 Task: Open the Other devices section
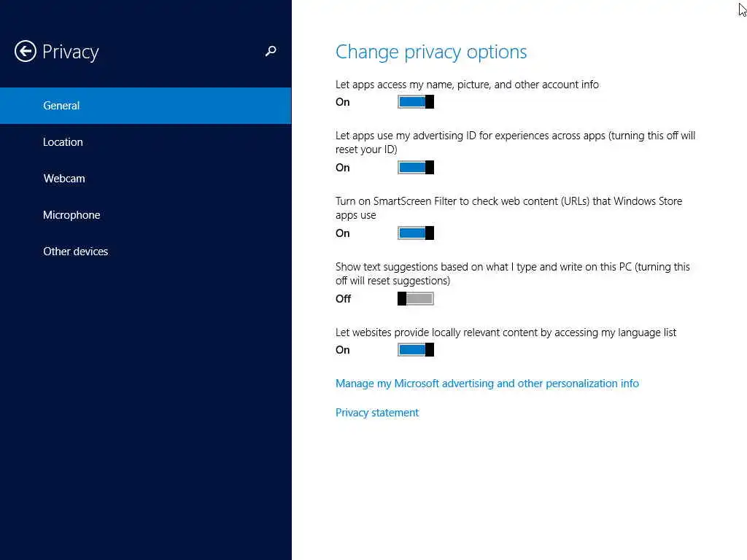coord(146,252)
